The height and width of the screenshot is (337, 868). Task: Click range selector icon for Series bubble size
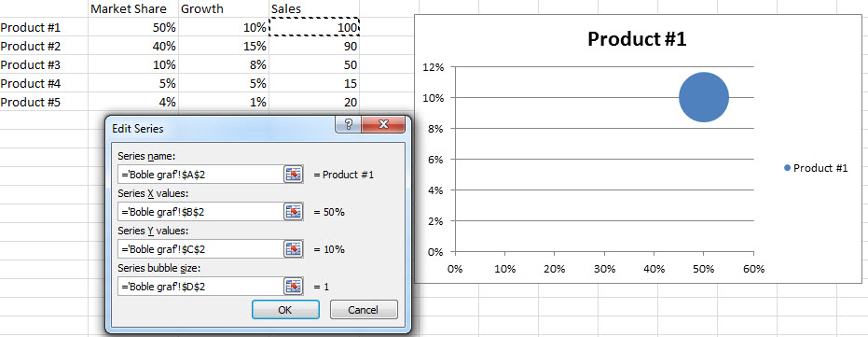tap(294, 286)
